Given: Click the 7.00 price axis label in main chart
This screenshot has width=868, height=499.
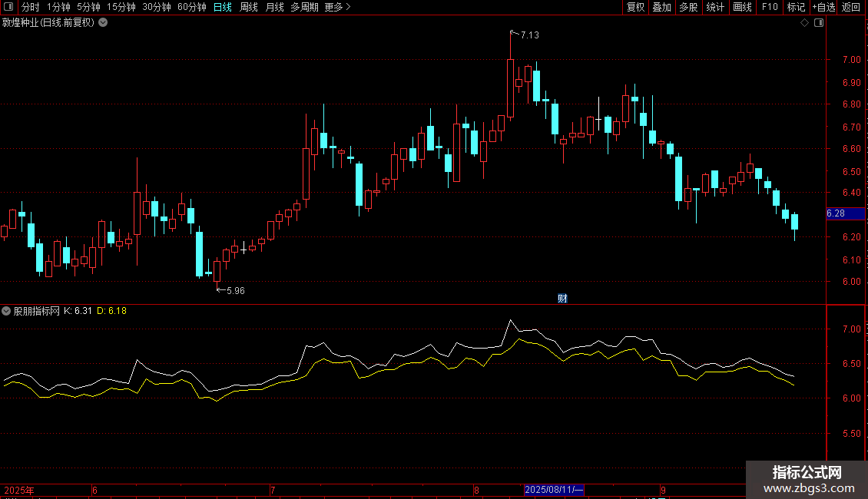Looking at the screenshot, I should [851, 60].
